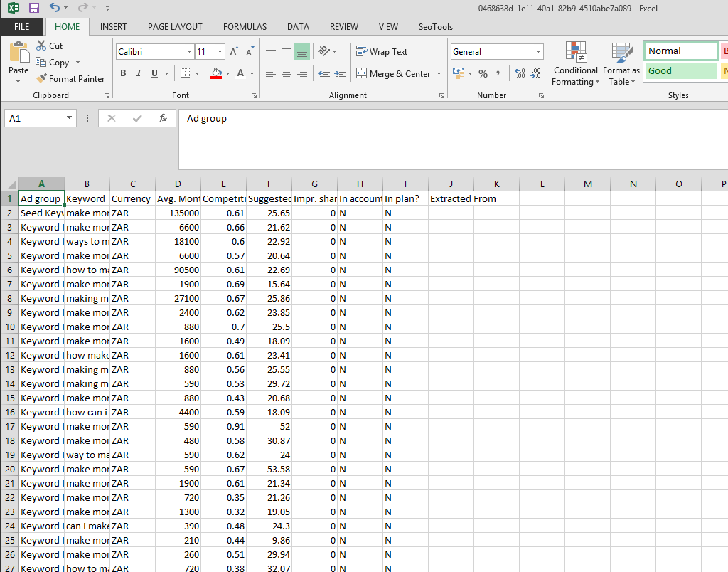Click the Cut scissors icon

[42, 46]
